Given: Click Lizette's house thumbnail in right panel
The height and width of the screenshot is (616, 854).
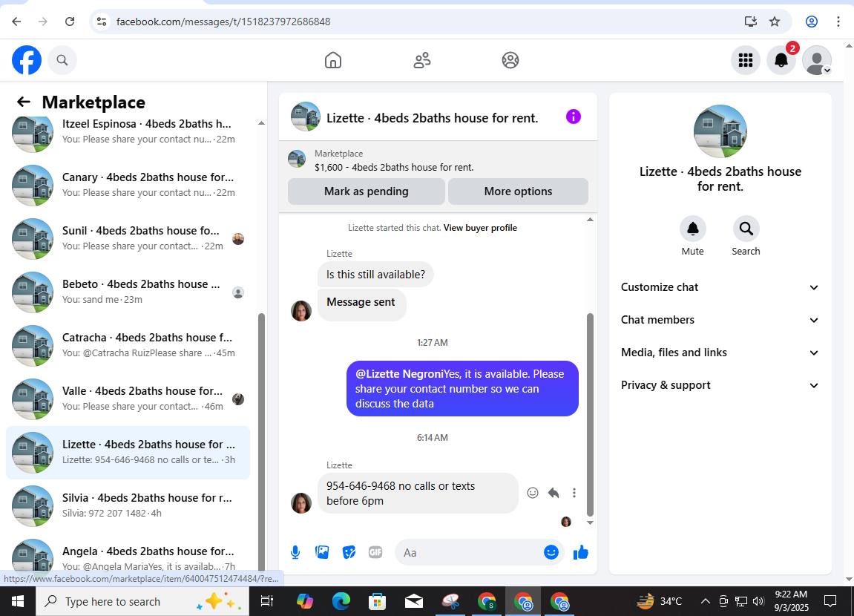Looking at the screenshot, I should [x=720, y=131].
